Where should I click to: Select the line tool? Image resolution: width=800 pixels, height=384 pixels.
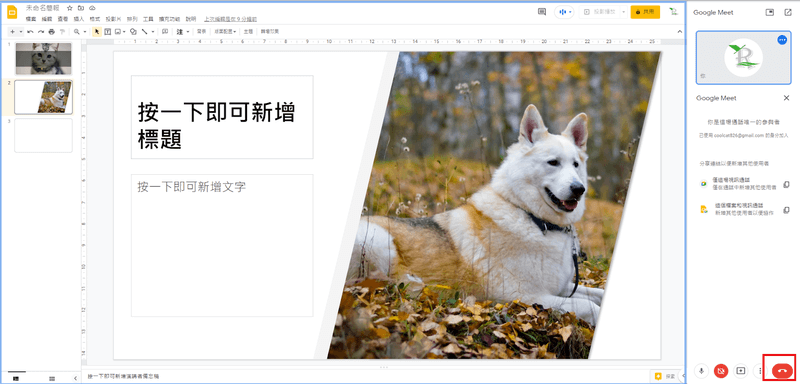[145, 32]
